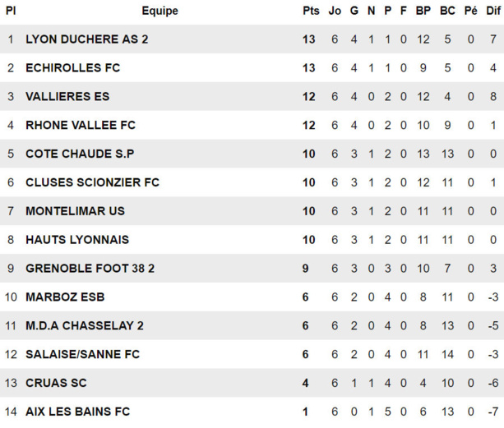Click on RHONE VALLEE FC
Image resolution: width=504 pixels, height=428 pixels.
tap(81, 125)
